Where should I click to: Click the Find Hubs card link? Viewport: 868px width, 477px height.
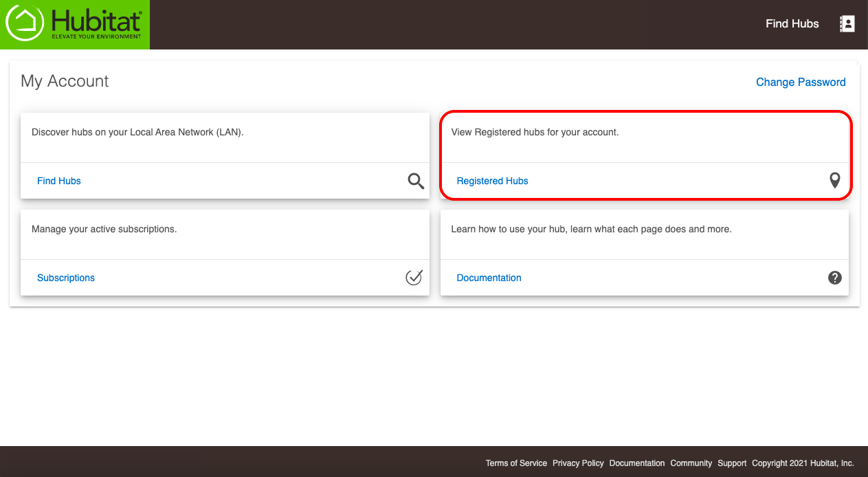58,181
